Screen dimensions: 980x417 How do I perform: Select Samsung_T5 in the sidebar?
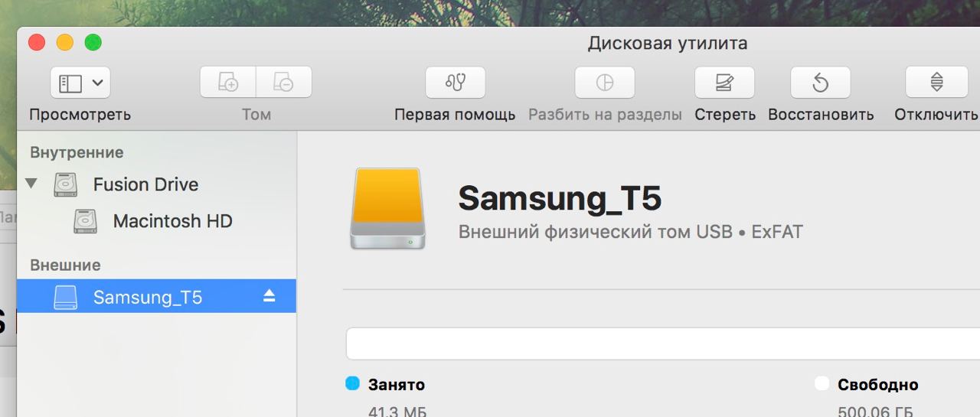(x=156, y=296)
